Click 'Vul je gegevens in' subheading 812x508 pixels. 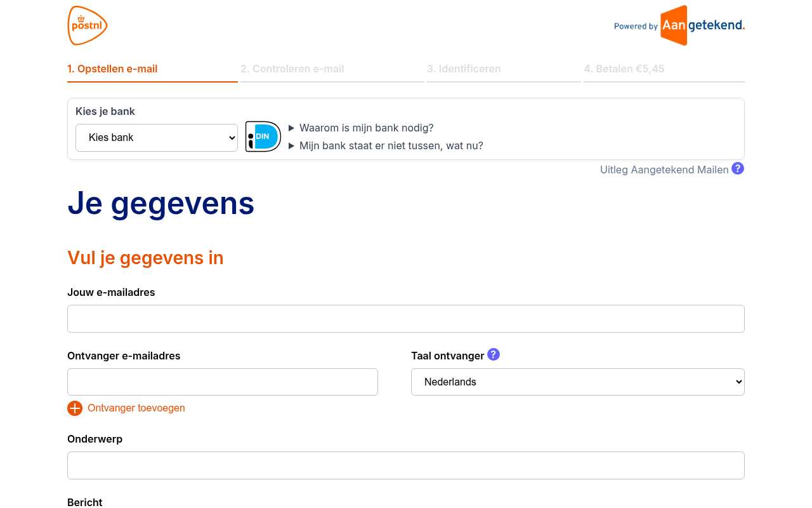[x=145, y=257]
